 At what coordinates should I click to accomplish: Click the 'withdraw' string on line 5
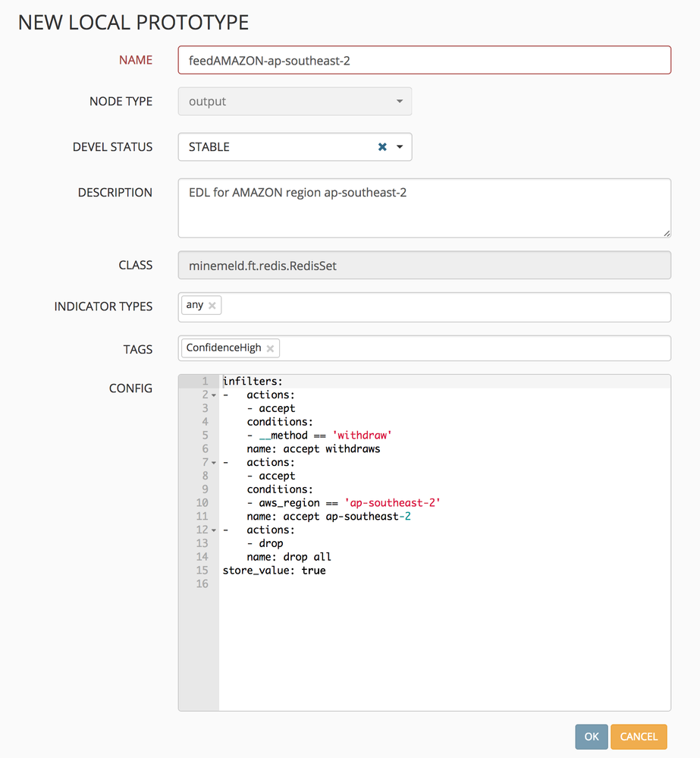[x=361, y=436]
